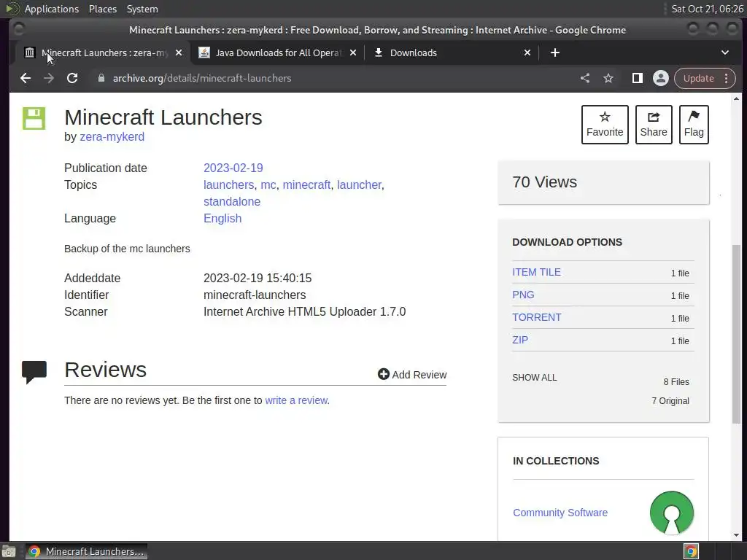747x560 pixels.
Task: Click the Chrome icon in the system tray
Action: (x=692, y=551)
